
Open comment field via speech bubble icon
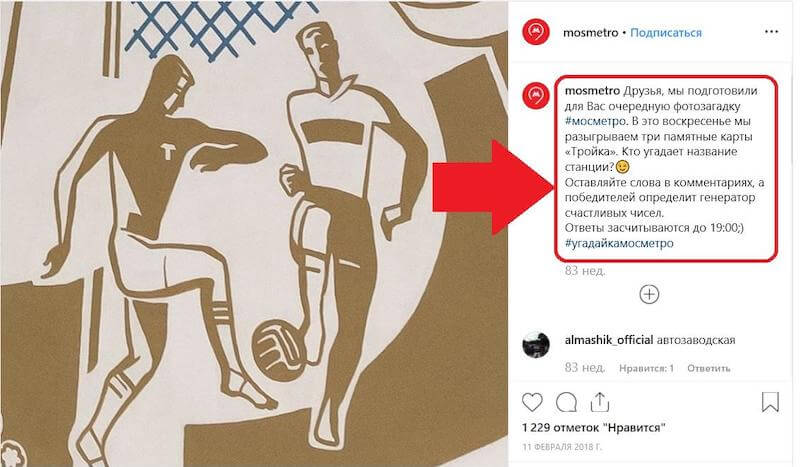pos(566,403)
